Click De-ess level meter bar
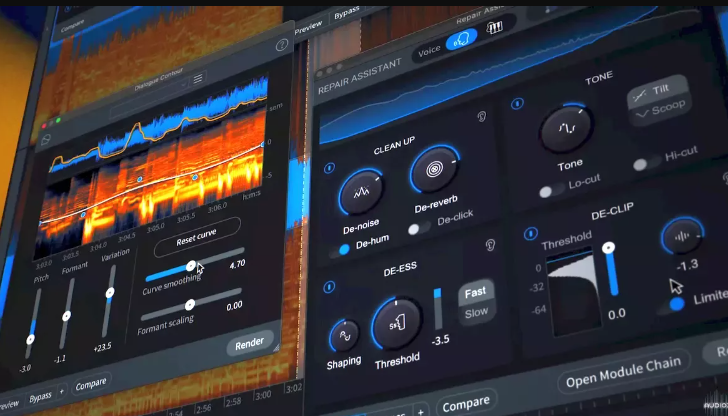Viewport: 728px width, 416px height. tap(438, 308)
